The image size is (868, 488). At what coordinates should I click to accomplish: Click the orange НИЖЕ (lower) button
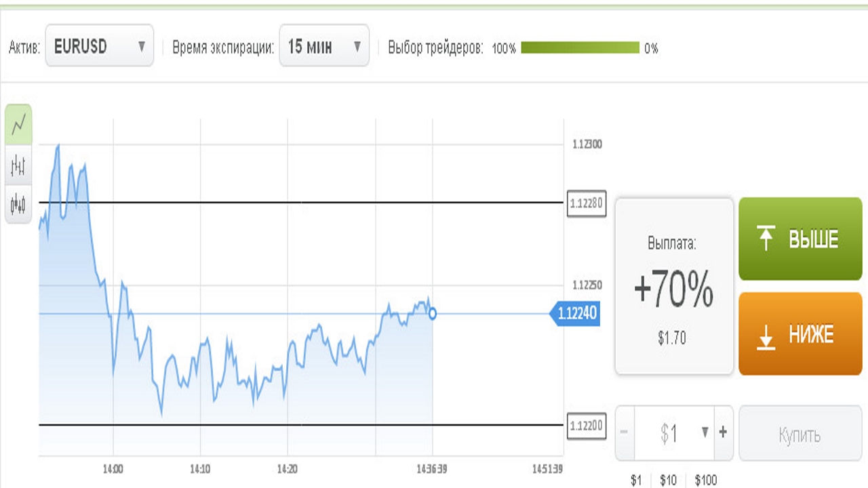[800, 334]
